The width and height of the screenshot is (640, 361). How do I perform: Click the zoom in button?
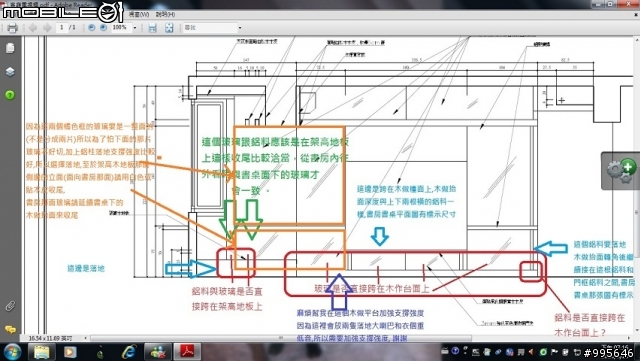coord(103,27)
